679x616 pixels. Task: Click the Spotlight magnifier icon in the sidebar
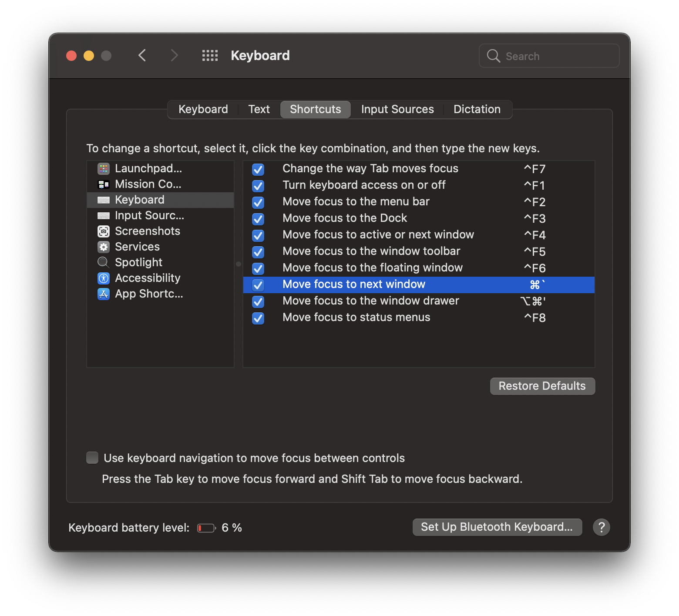point(103,262)
